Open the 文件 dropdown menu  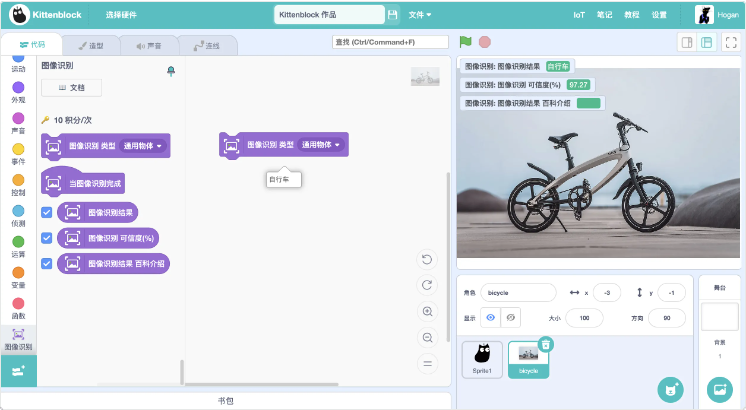pos(420,15)
